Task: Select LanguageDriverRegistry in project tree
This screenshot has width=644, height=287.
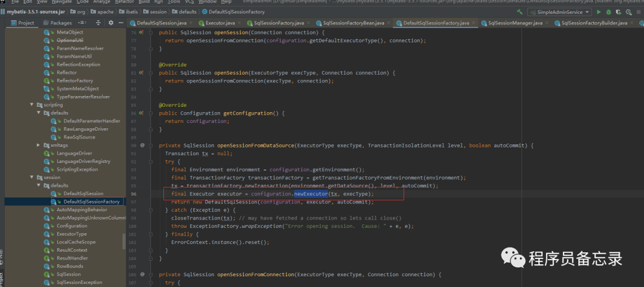Action: coord(83,162)
